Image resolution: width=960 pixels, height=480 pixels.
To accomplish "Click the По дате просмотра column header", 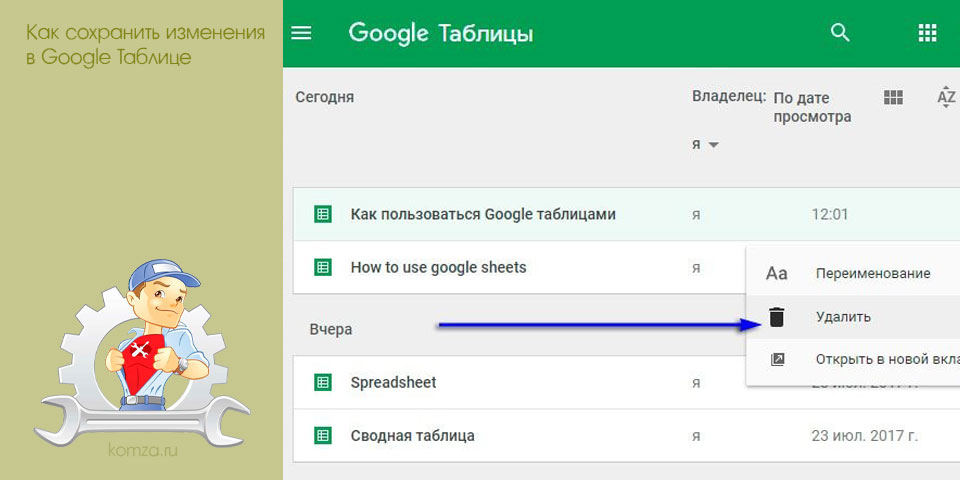I will [812, 107].
